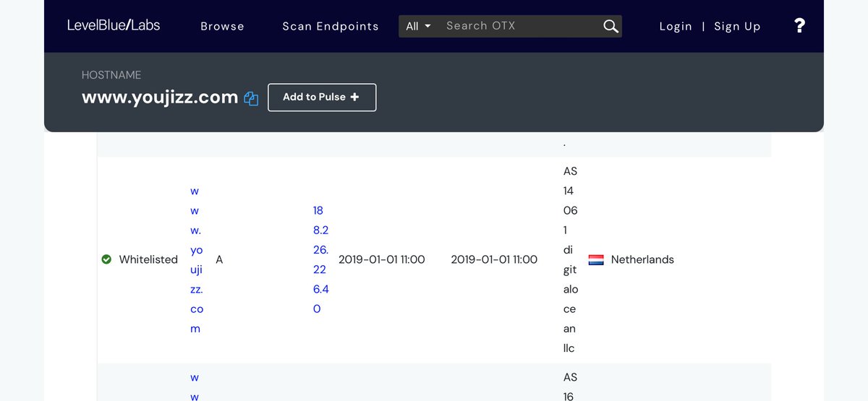Open the 188.226.226.40 IP address link
The image size is (868, 401).
(x=320, y=259)
